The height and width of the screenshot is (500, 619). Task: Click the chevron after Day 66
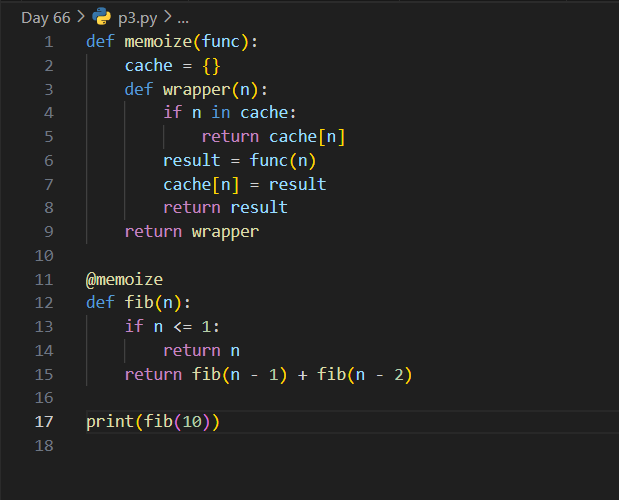click(x=81, y=17)
